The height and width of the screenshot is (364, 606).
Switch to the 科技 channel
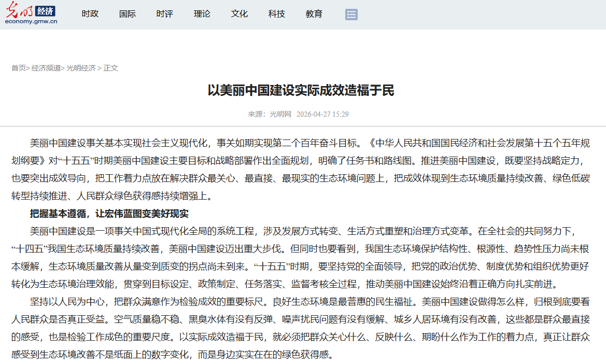tap(277, 14)
